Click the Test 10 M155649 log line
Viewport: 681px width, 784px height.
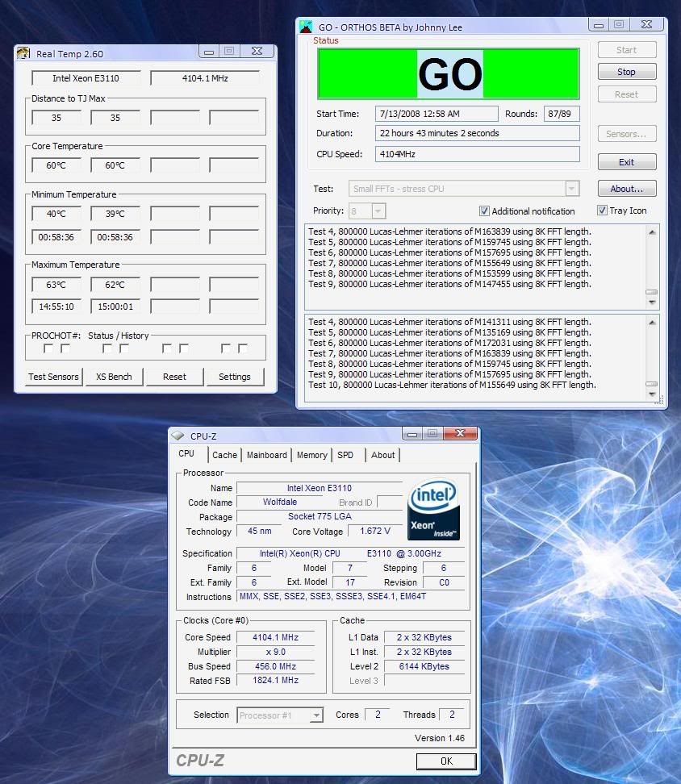point(452,385)
